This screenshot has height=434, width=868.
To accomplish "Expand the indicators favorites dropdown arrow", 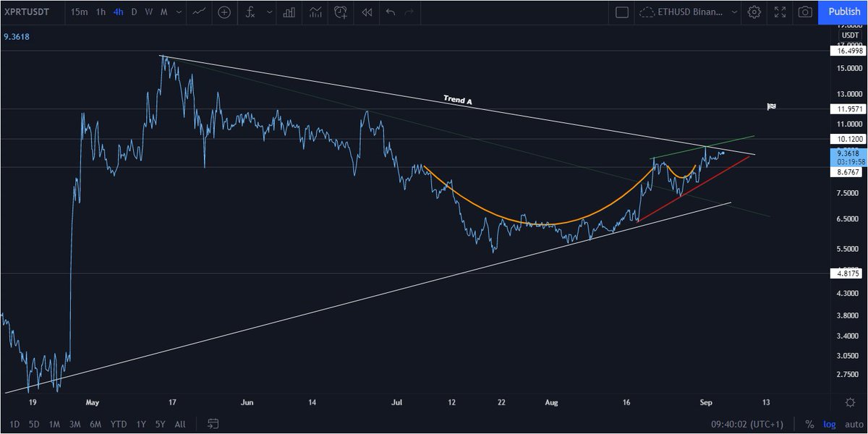I will pos(270,12).
